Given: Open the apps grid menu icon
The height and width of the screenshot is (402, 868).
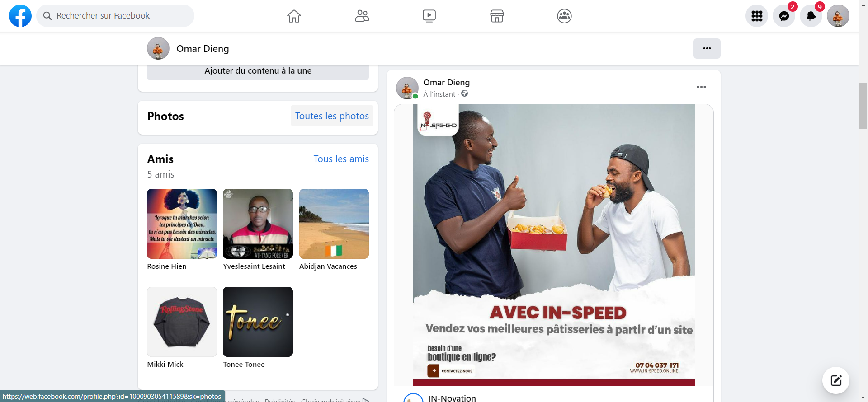Looking at the screenshot, I should [x=757, y=16].
